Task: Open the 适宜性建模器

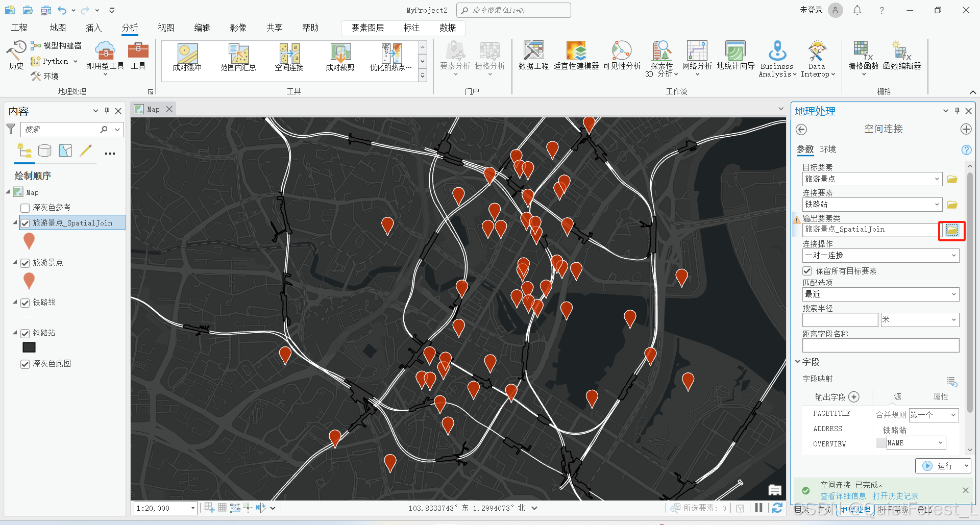Action: tap(576, 55)
